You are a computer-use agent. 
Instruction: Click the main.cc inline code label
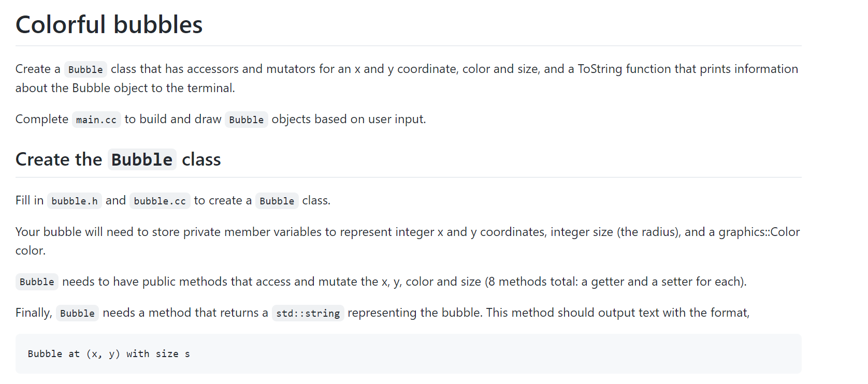click(96, 120)
